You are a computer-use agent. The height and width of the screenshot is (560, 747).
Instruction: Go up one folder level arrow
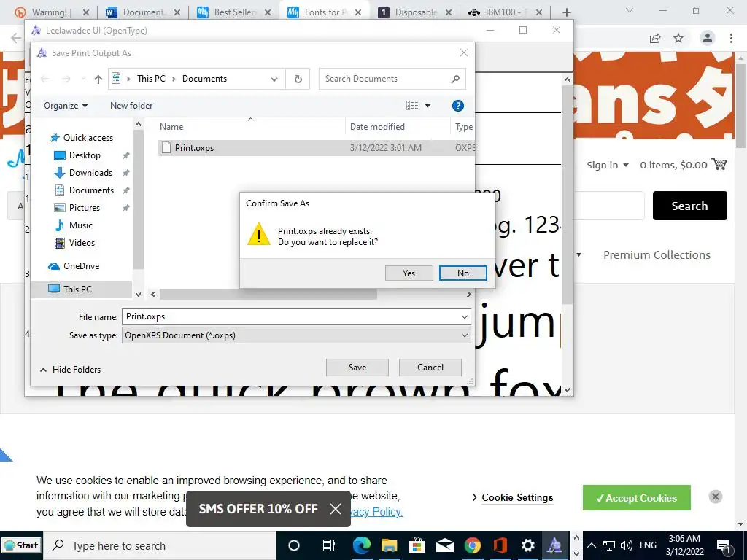(98, 79)
